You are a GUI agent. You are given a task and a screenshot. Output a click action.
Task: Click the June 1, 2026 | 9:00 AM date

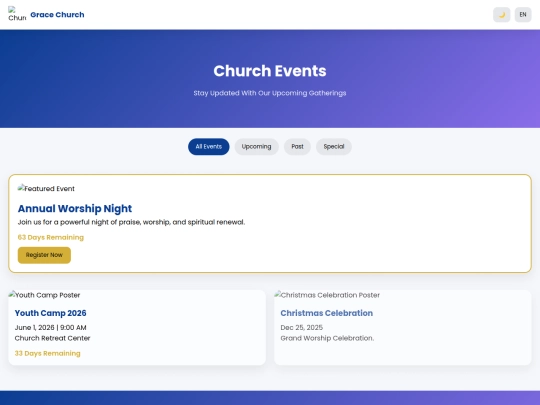coord(50,328)
